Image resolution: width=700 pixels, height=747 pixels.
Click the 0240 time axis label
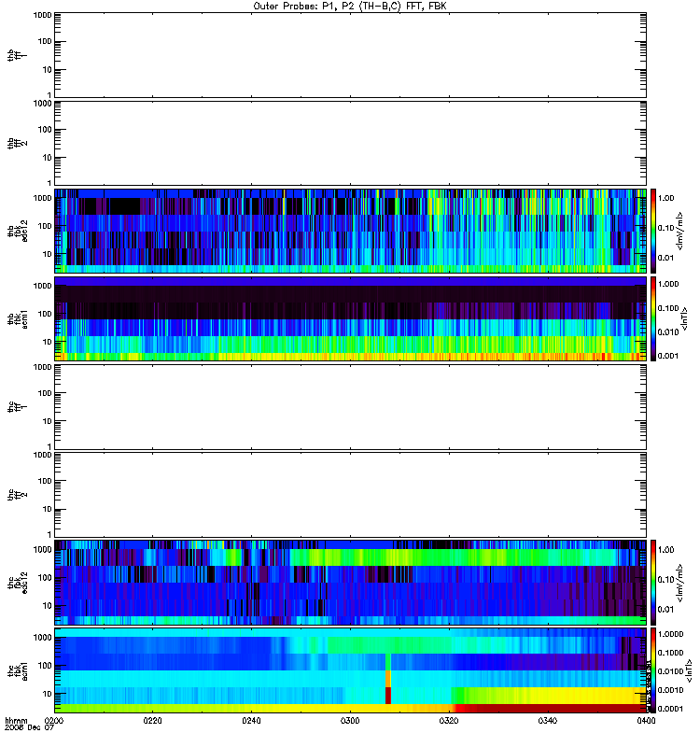251,720
